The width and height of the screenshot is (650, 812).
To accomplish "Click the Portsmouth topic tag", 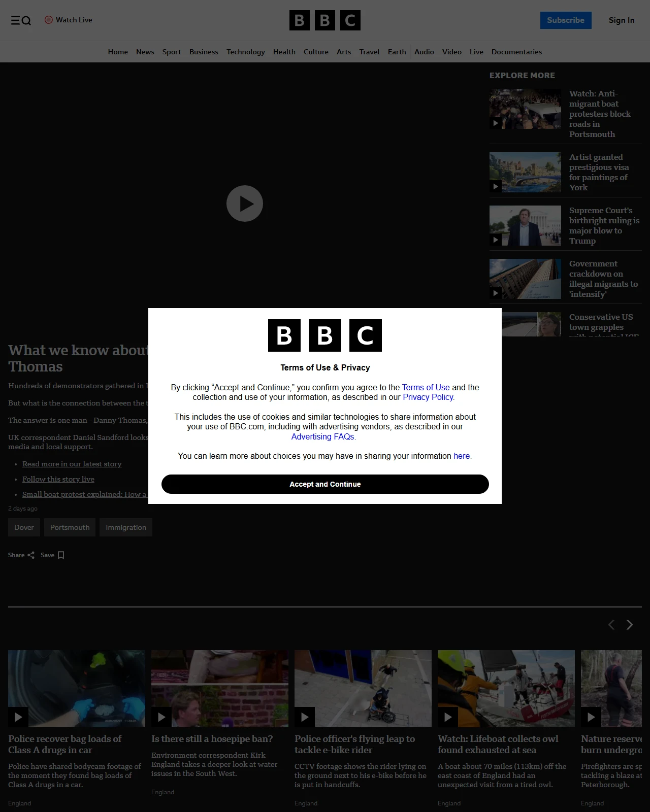I will pos(70,527).
